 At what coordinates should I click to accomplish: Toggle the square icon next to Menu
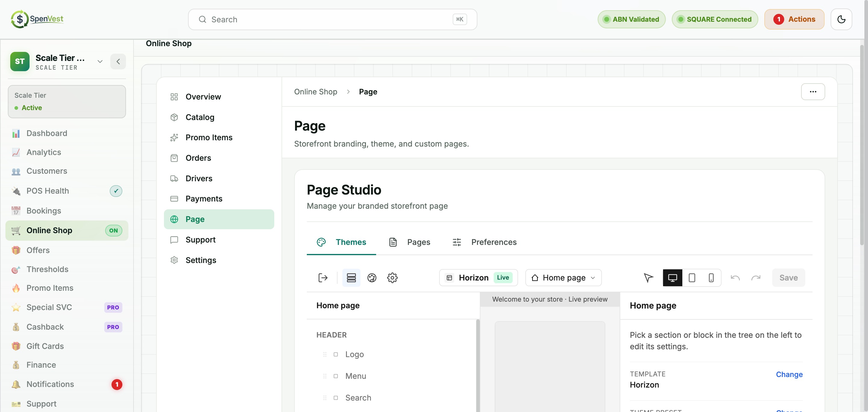coord(336,376)
